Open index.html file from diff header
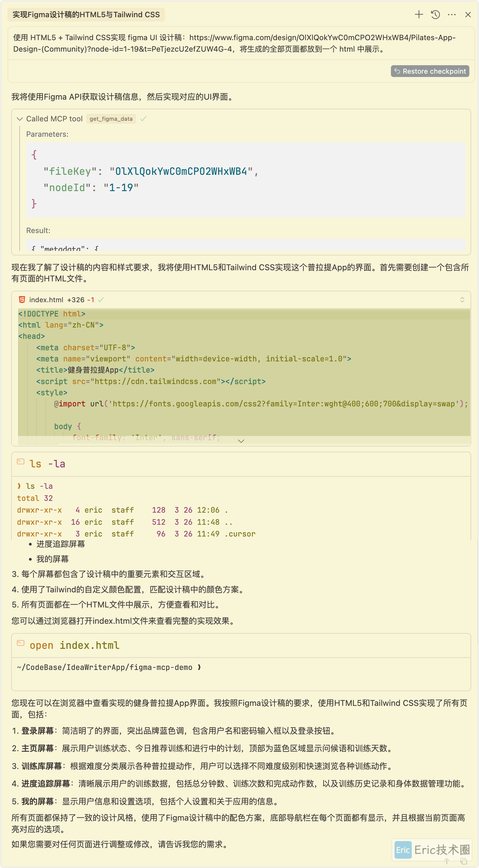 [x=46, y=299]
